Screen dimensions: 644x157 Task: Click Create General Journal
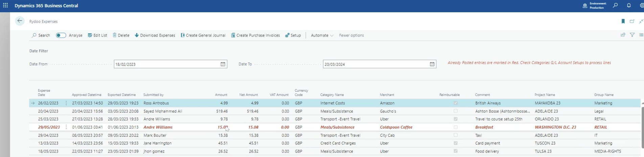click(203, 35)
